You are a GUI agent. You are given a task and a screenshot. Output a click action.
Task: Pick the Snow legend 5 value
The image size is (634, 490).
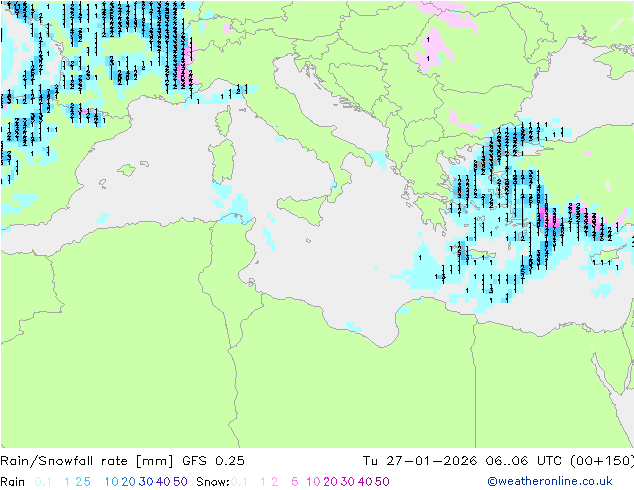click(295, 482)
